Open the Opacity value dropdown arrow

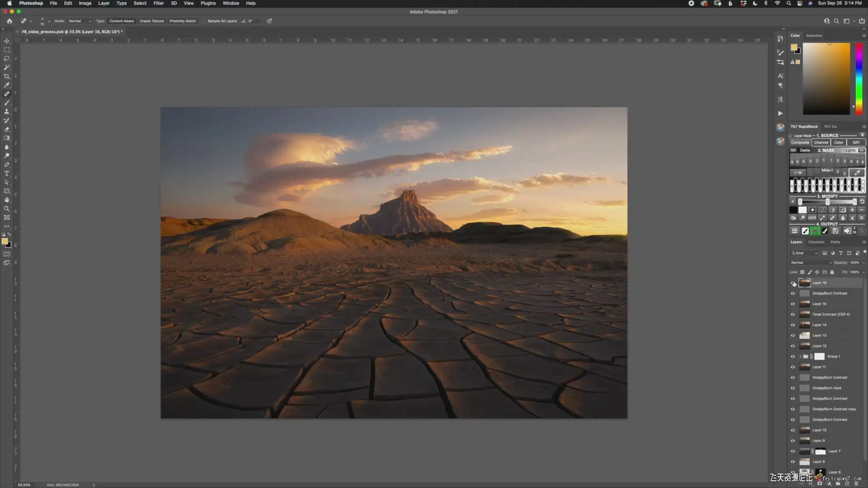[x=863, y=263]
